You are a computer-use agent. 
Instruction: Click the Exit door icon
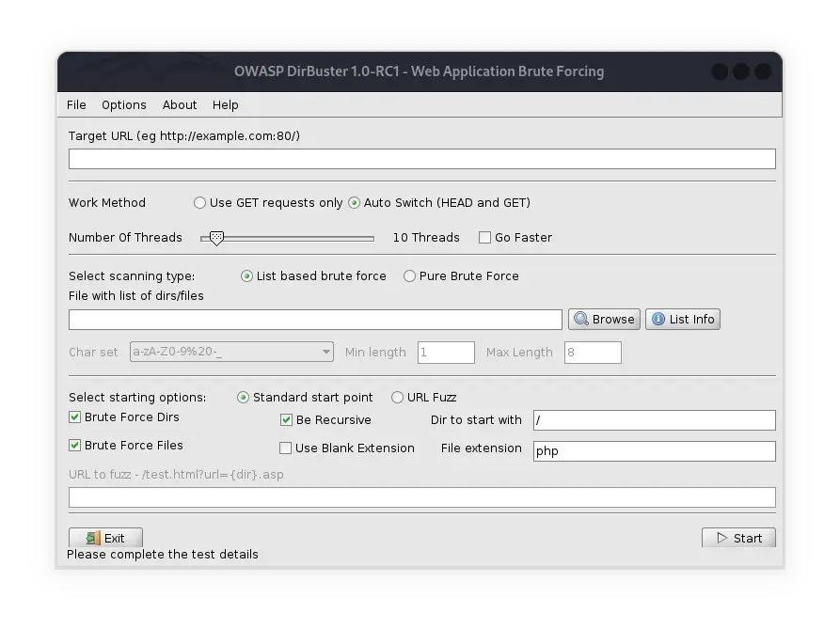click(x=92, y=539)
